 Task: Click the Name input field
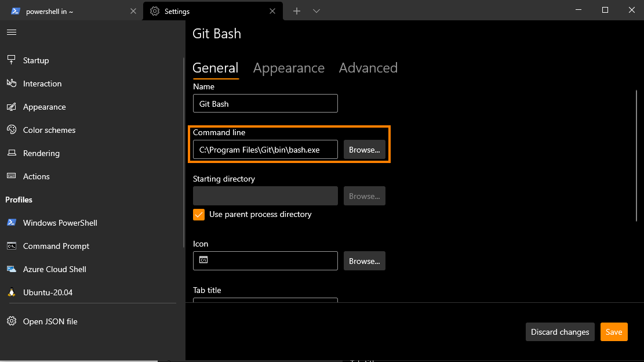click(x=265, y=103)
